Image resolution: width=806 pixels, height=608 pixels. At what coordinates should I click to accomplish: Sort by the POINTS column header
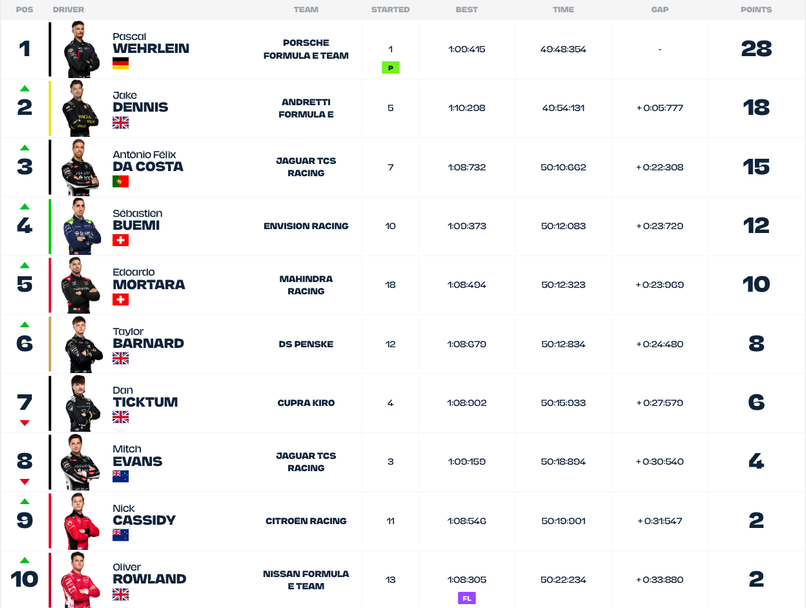[x=756, y=9]
